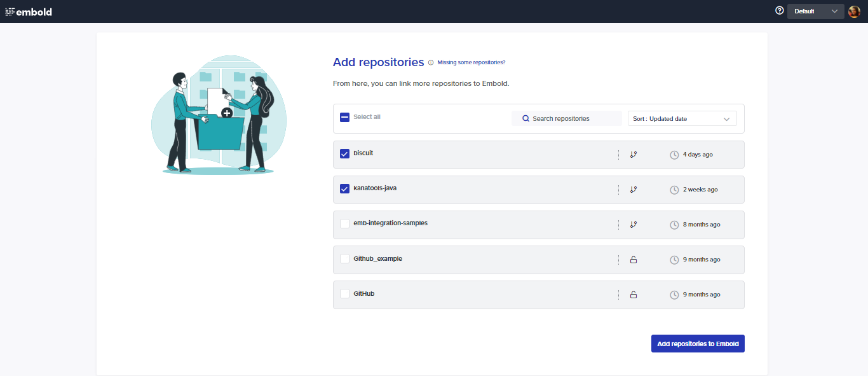Click clock icon in kanatools-java row
The image size is (868, 376).
[674, 190]
